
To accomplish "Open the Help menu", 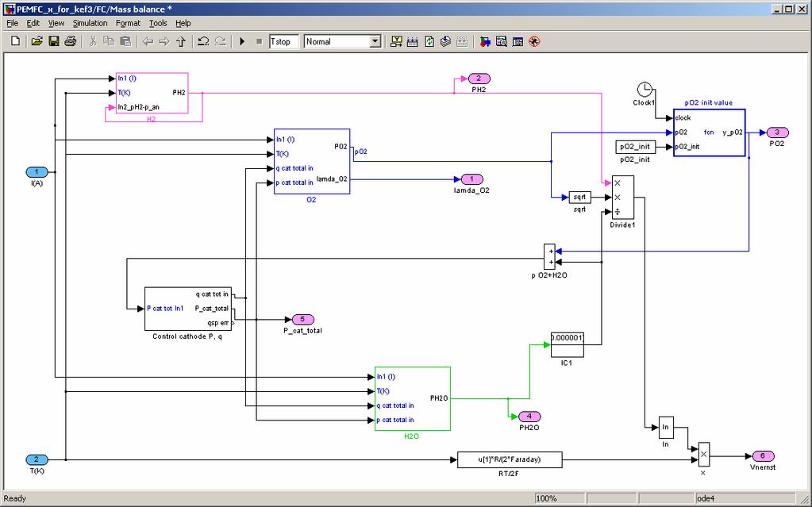I will pos(183,23).
